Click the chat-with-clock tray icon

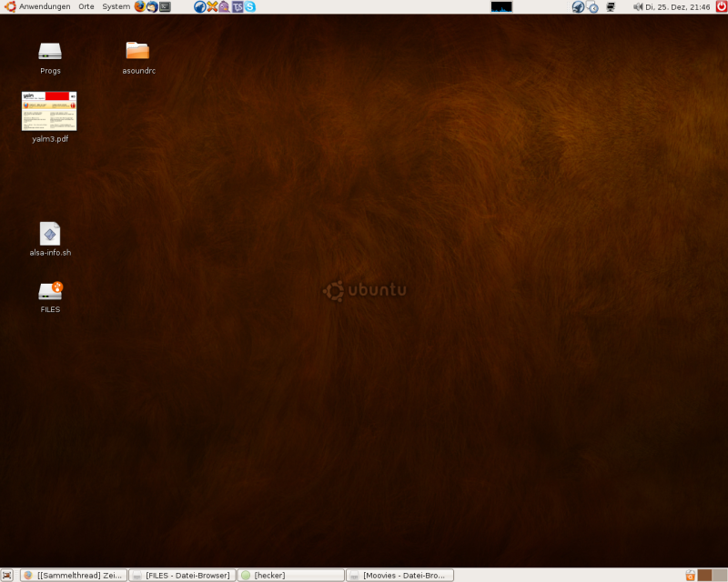tap(592, 6)
